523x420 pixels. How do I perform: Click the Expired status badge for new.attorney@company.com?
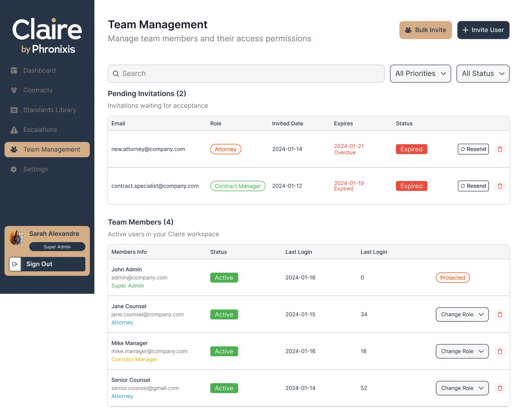click(x=412, y=149)
